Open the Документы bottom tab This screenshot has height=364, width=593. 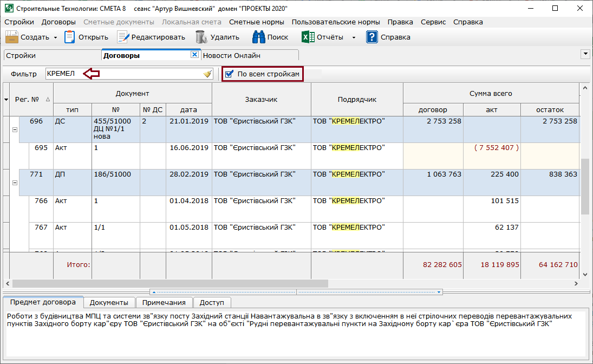(x=109, y=302)
